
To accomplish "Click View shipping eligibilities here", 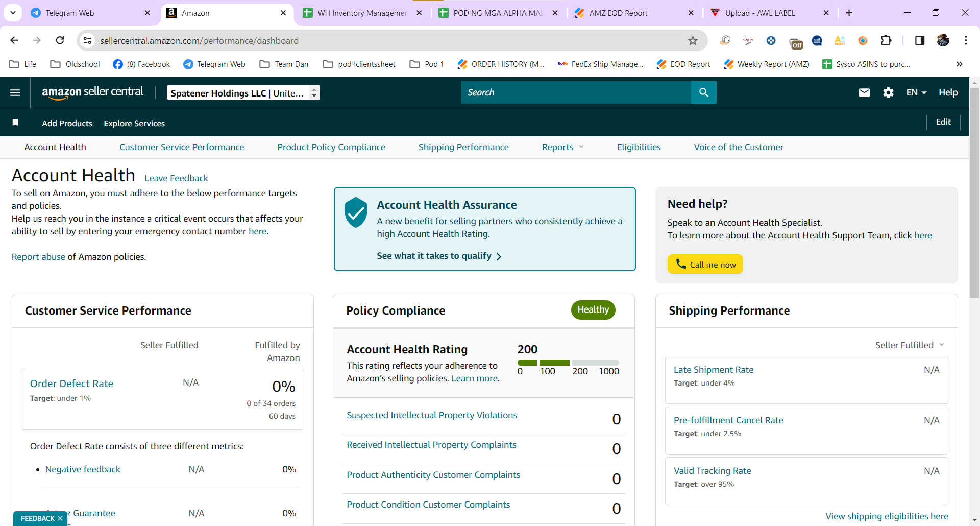I will pos(887,516).
